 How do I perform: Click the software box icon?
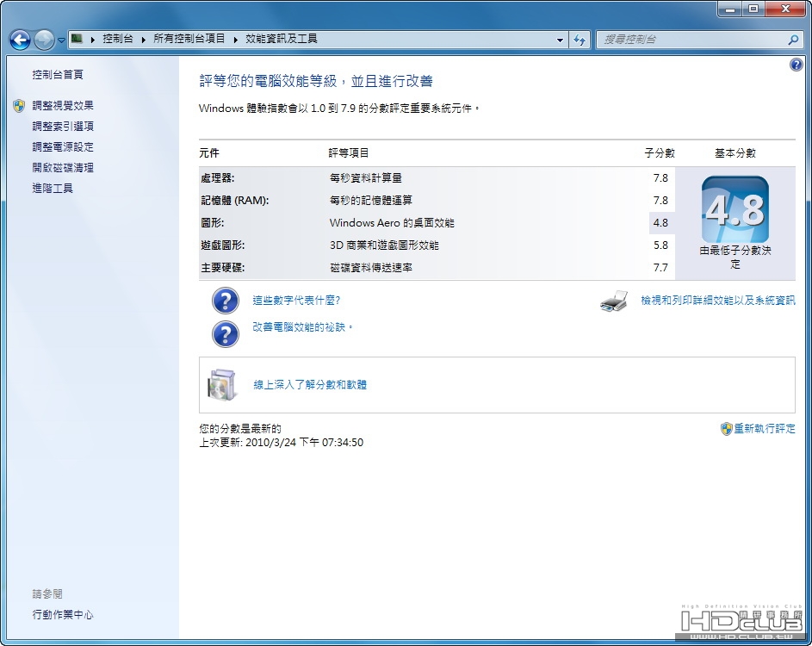tap(222, 385)
